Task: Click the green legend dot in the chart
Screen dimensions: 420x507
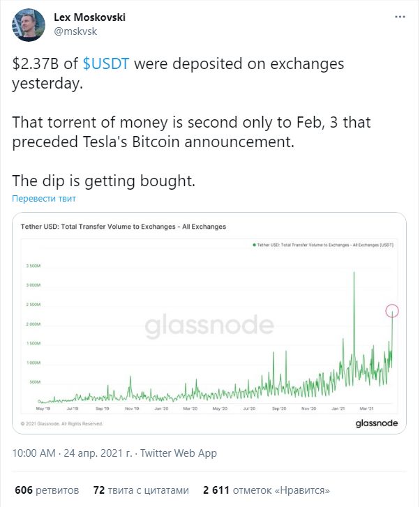Action: [255, 245]
